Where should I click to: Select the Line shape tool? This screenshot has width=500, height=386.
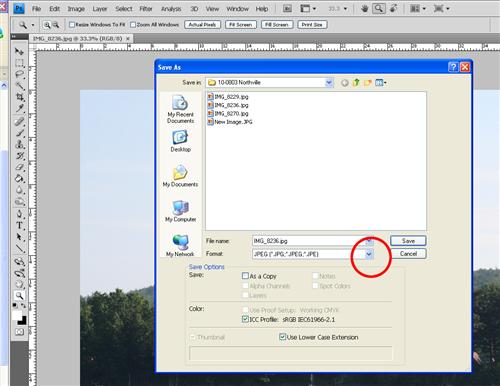[19, 248]
